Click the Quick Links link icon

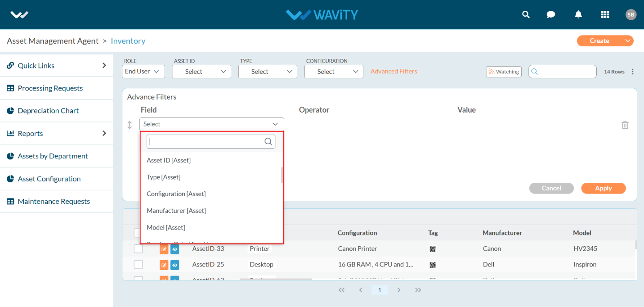pyautogui.click(x=10, y=65)
